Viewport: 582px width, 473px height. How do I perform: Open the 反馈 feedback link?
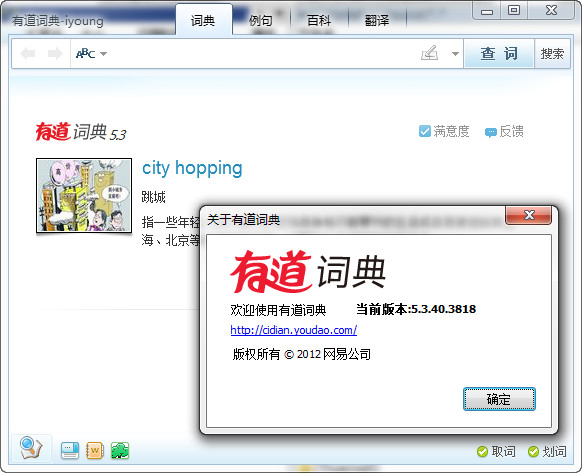(504, 131)
